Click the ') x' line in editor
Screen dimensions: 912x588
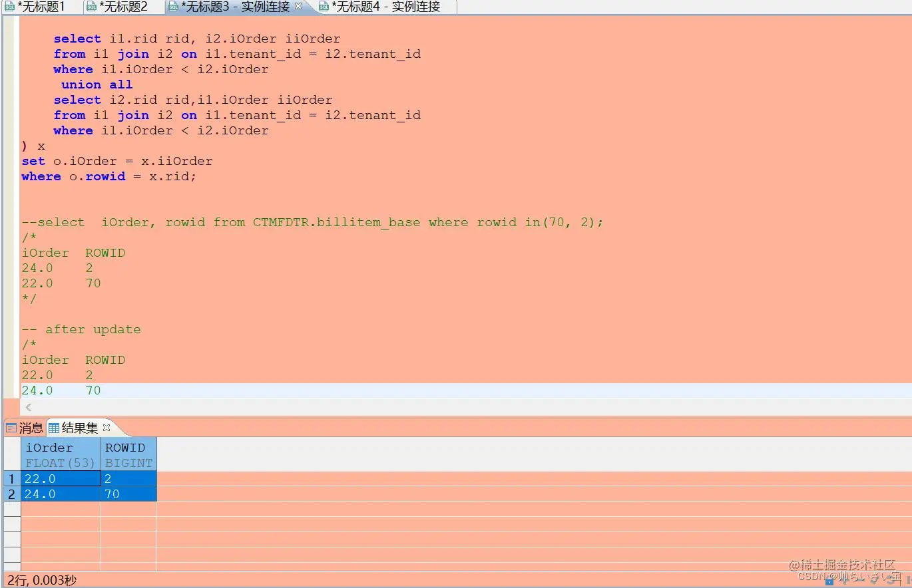click(33, 146)
